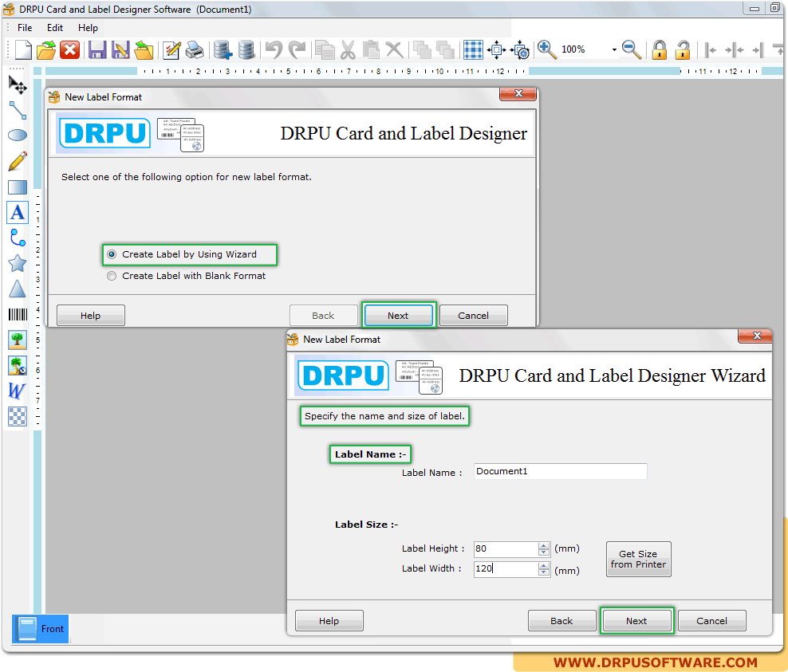This screenshot has width=788, height=672.
Task: Open the Help menu in the menu bar
Action: pos(88,28)
